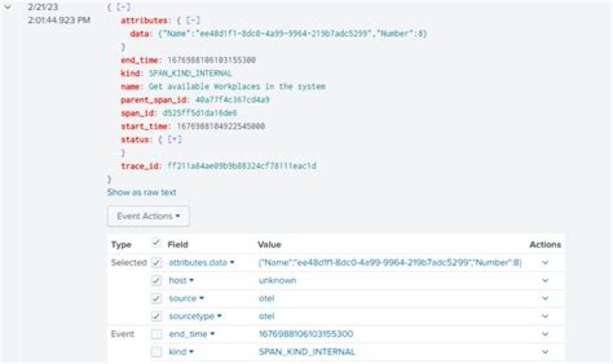
Task: Click the kind value in JSON view
Action: 191,73
